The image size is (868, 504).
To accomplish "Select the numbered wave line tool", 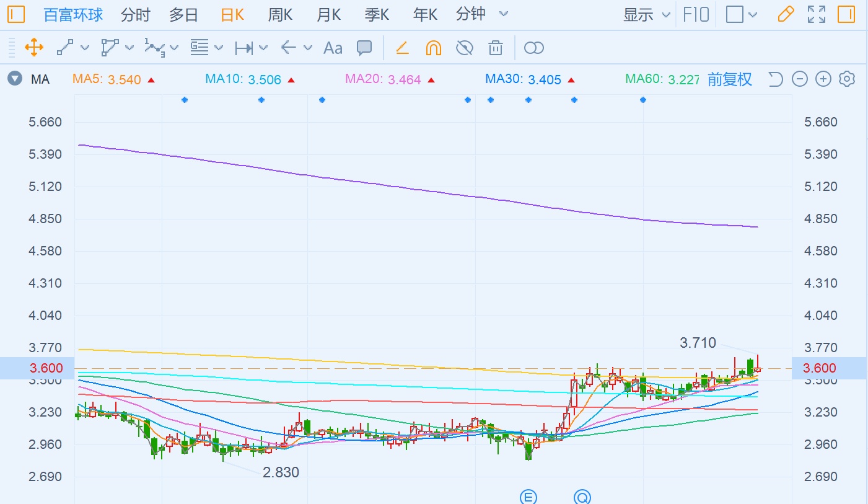I will [155, 48].
